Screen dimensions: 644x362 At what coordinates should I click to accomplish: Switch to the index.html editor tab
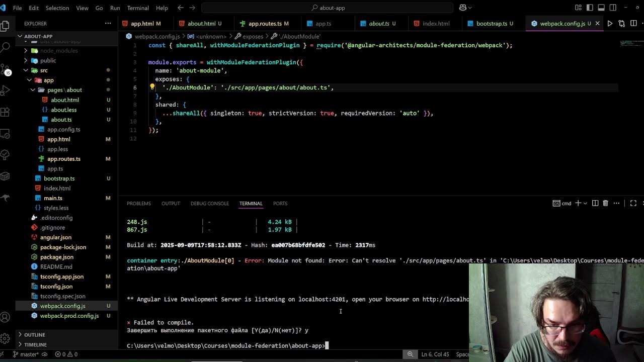click(436, 24)
